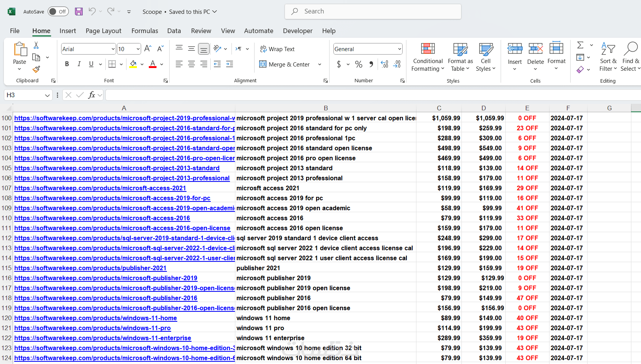The height and width of the screenshot is (364, 641).
Task: Switch to the Page Layout tab
Action: point(103,31)
